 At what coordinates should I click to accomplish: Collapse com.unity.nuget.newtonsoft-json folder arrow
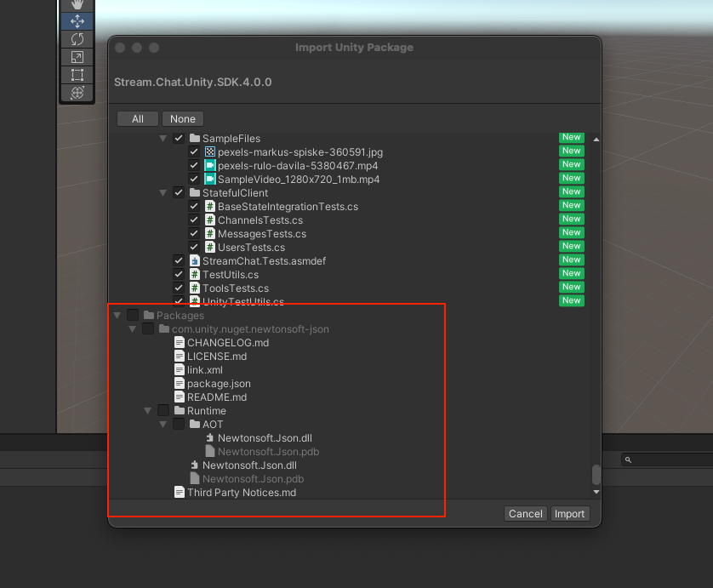[x=133, y=328]
